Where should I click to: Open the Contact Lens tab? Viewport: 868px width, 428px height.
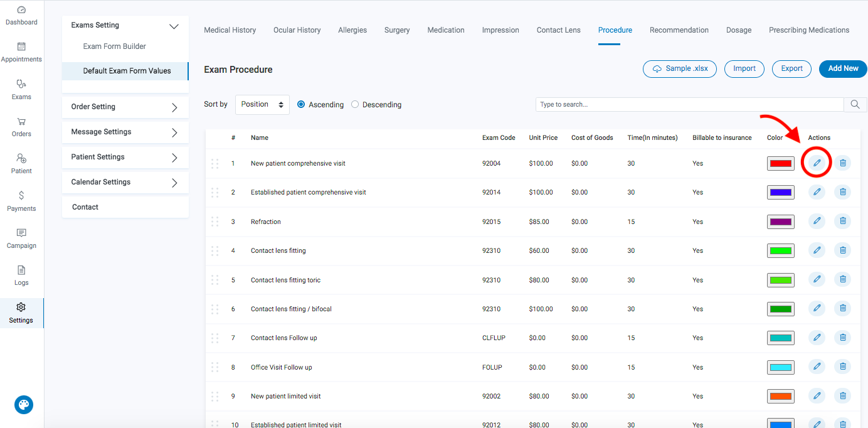click(x=558, y=30)
